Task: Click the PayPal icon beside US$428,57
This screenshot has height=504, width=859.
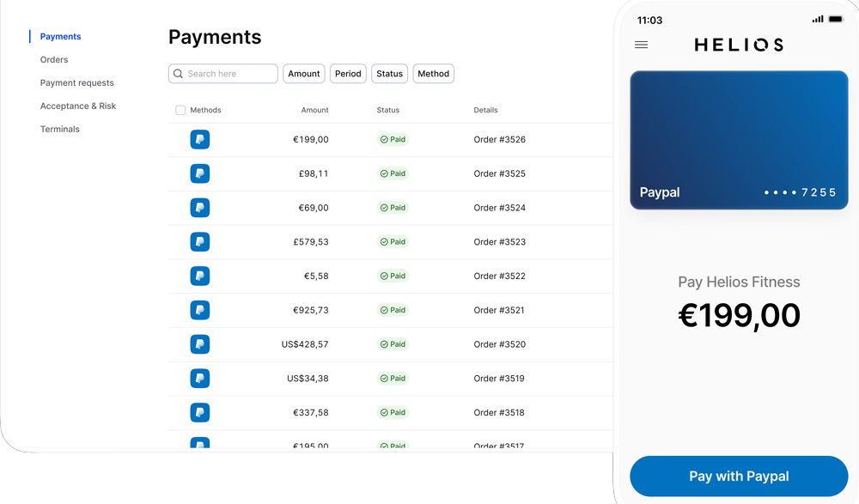Action: click(199, 344)
